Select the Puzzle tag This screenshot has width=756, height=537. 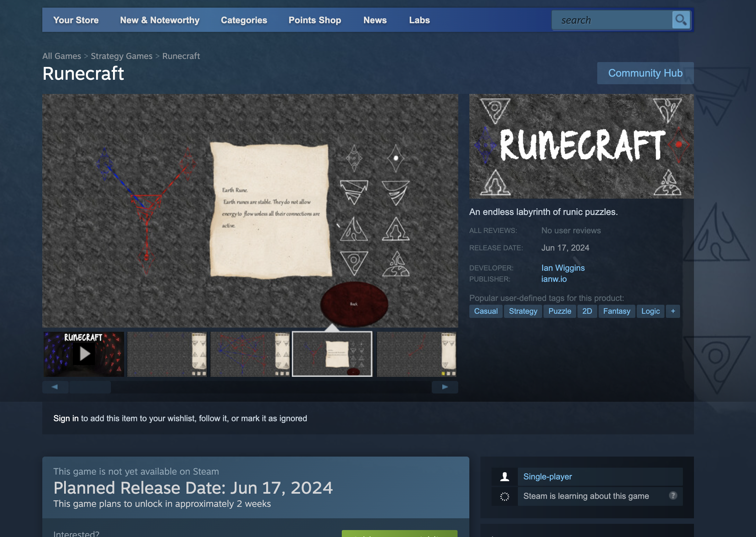click(x=559, y=311)
